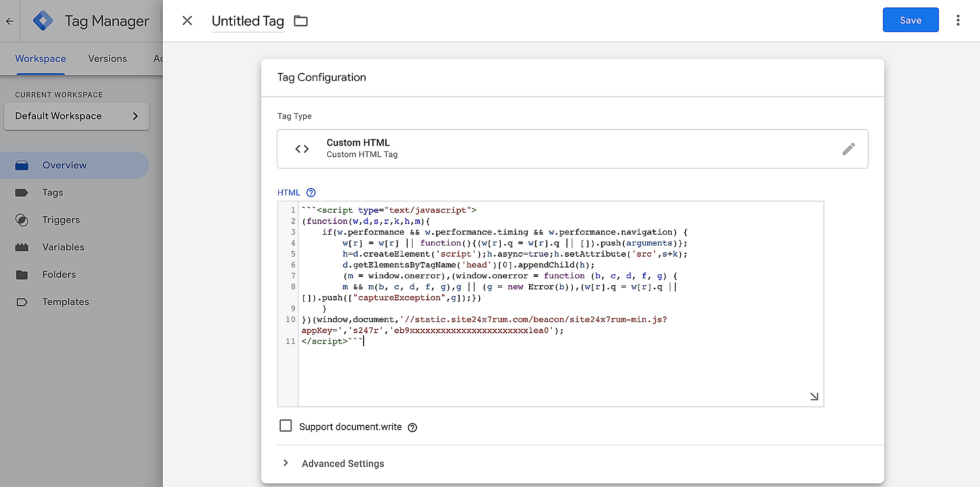The height and width of the screenshot is (487, 980).
Task: Click inside the HTML code editor area
Action: (539, 372)
